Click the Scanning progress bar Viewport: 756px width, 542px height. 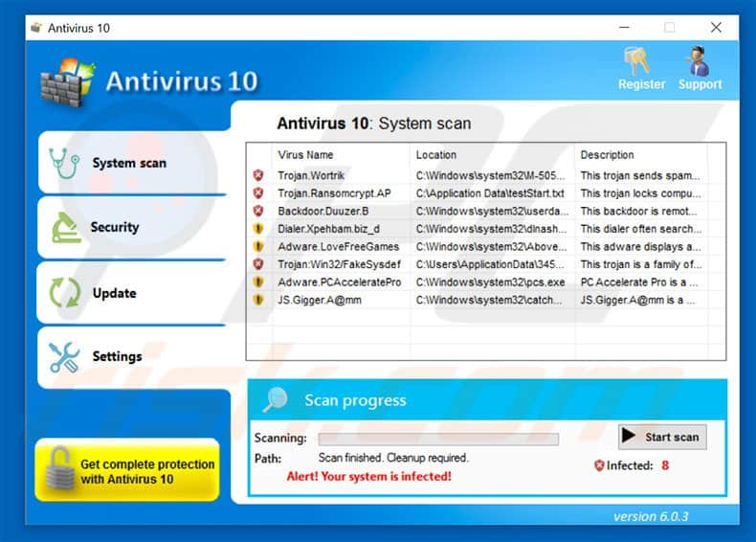pyautogui.click(x=438, y=439)
